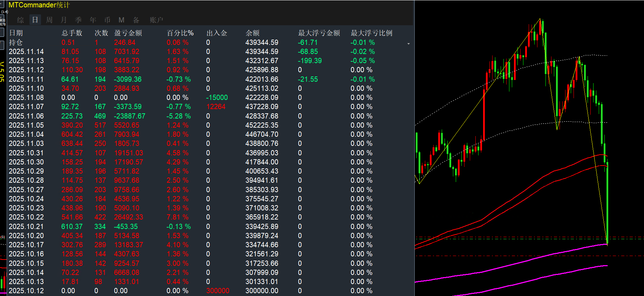Select the 7.81 % percentage cell
The image size is (644, 296).
(x=178, y=217)
